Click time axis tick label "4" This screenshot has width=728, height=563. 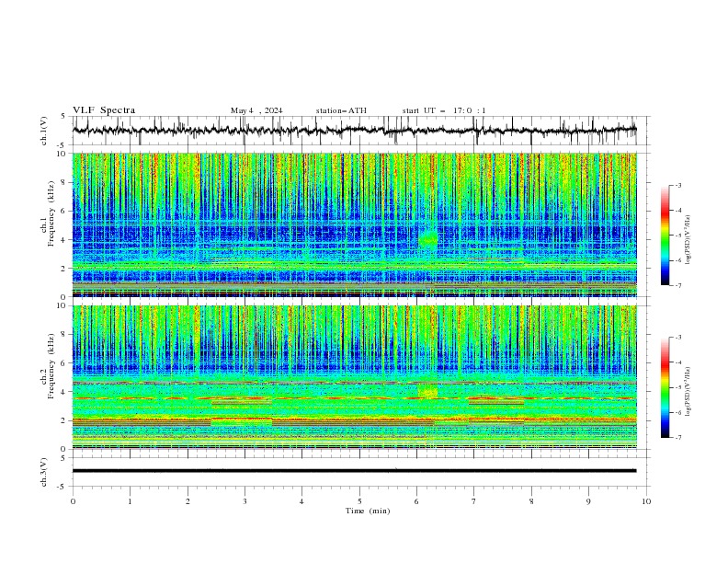[x=301, y=501]
